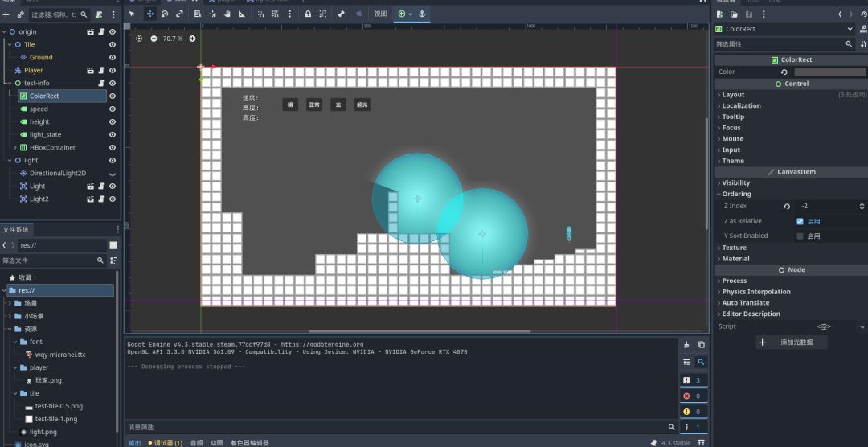Expand the HBoxContainer node in scene tree
Viewport: 868px width, 447px height.
click(15, 147)
